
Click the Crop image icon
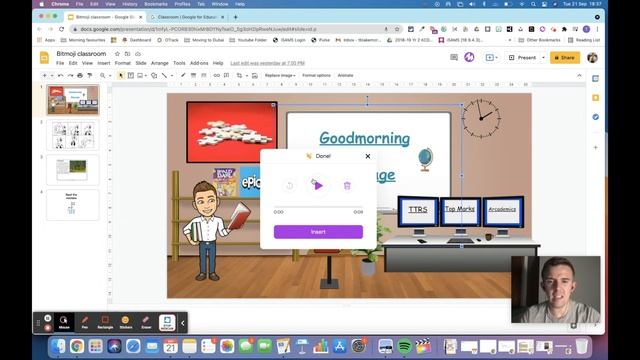pos(239,76)
